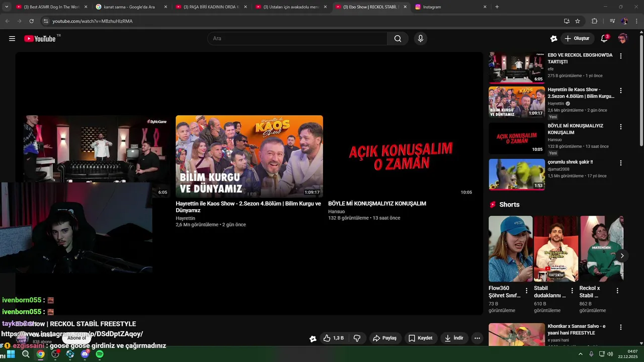Open more actions ellipsis under the video
This screenshot has height=362, width=644.
point(477,338)
